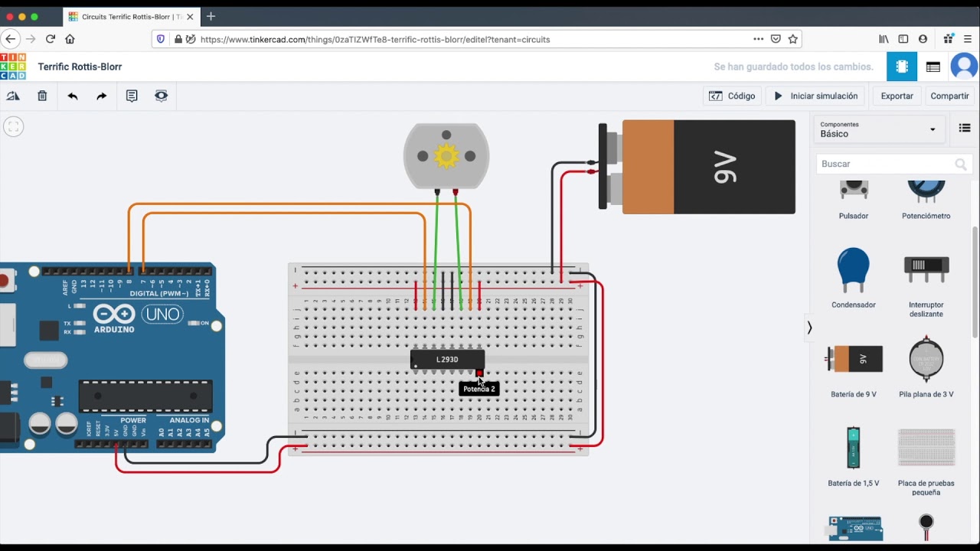Close the Circuits browser tab

190,17
